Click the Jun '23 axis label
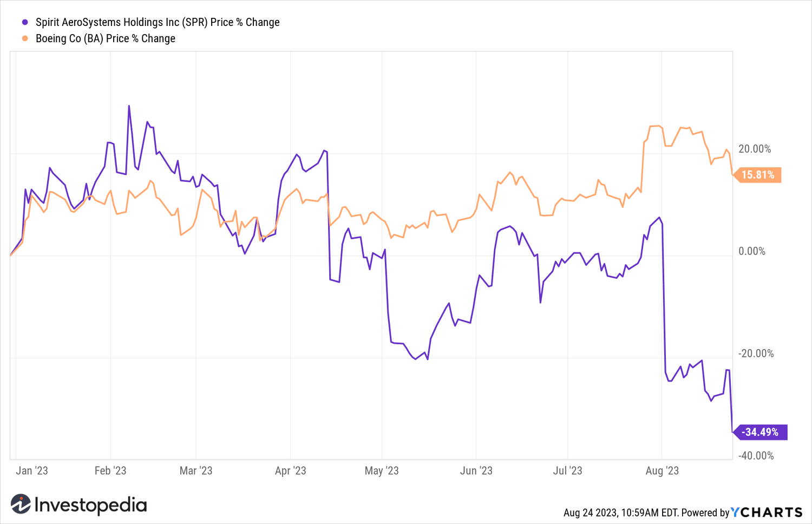The height and width of the screenshot is (524, 812). [476, 470]
